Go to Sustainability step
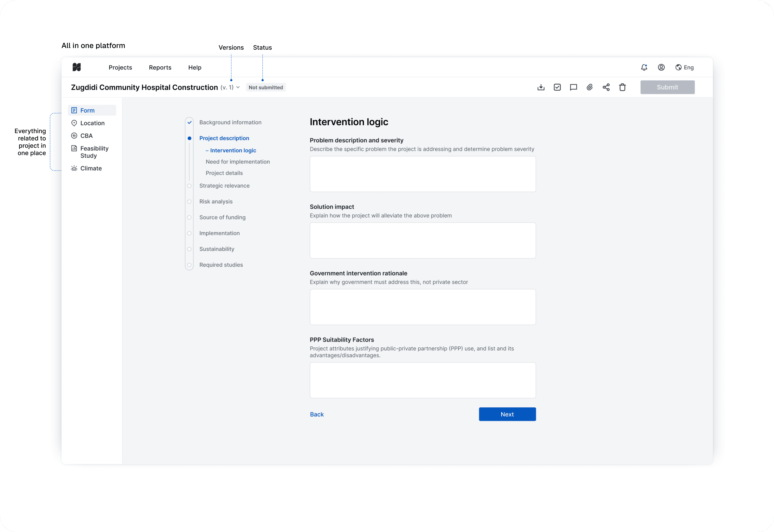Viewport: 774px width, 532px height. (217, 249)
